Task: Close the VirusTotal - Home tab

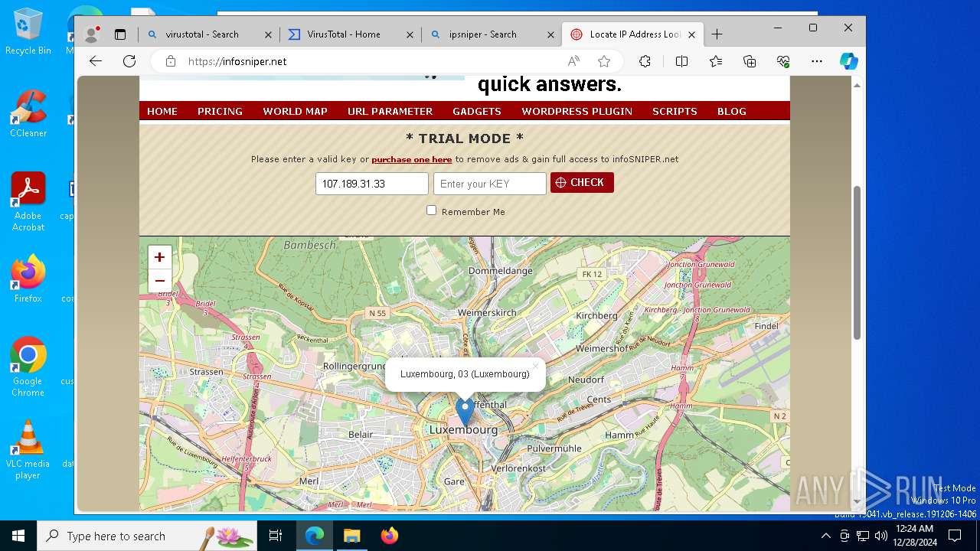Action: pyautogui.click(x=410, y=34)
